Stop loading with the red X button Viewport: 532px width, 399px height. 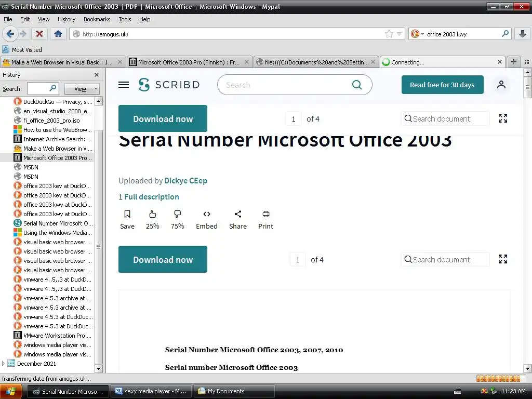click(x=39, y=34)
